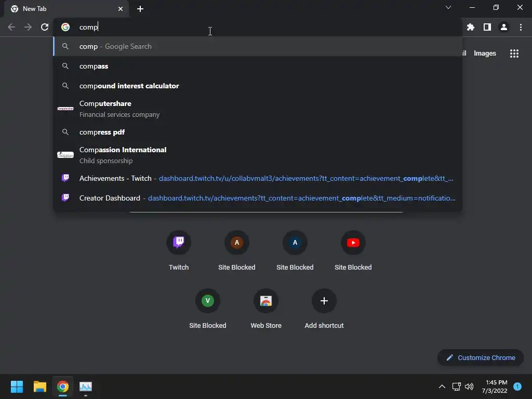The height and width of the screenshot is (399, 532).
Task: Open the monitor app on the taskbar
Action: pyautogui.click(x=86, y=387)
